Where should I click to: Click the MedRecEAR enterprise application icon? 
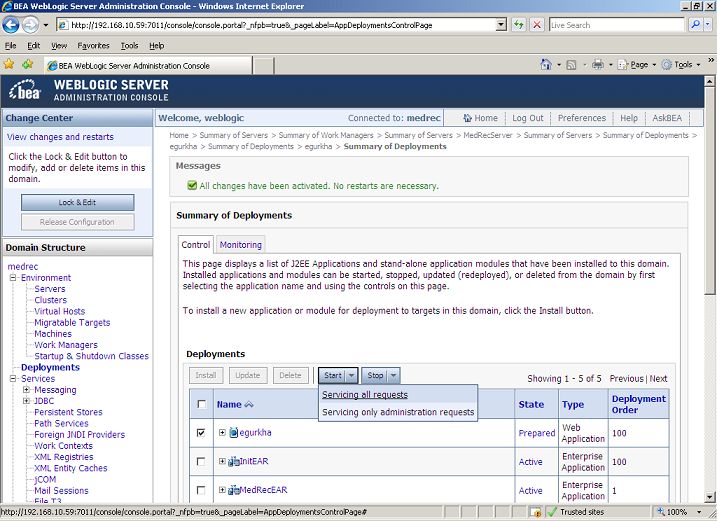234,490
